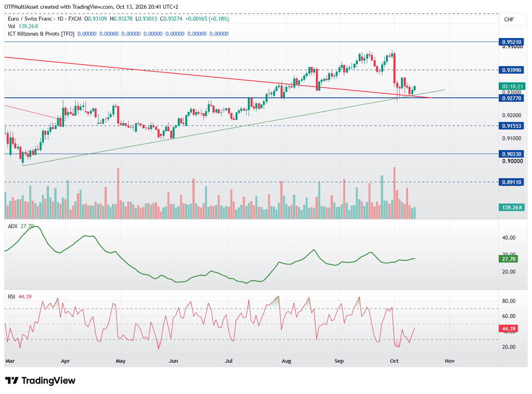The height and width of the screenshot is (394, 532).
Task: Click the 0.92770 price level label
Action: tap(512, 98)
